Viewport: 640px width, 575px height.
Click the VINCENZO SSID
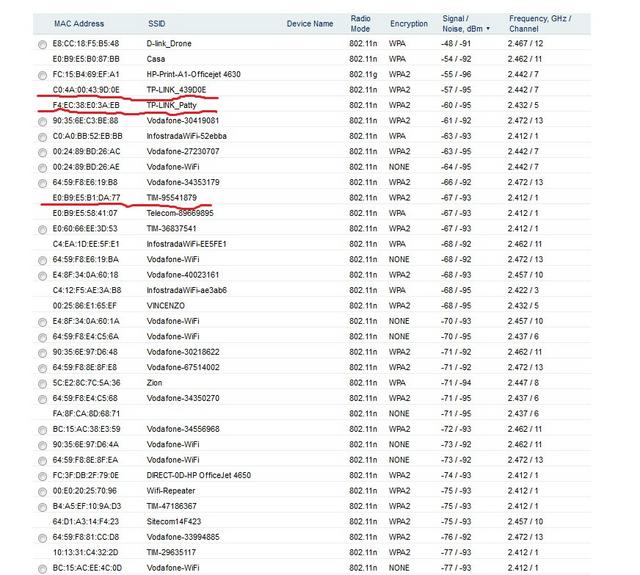tap(166, 306)
